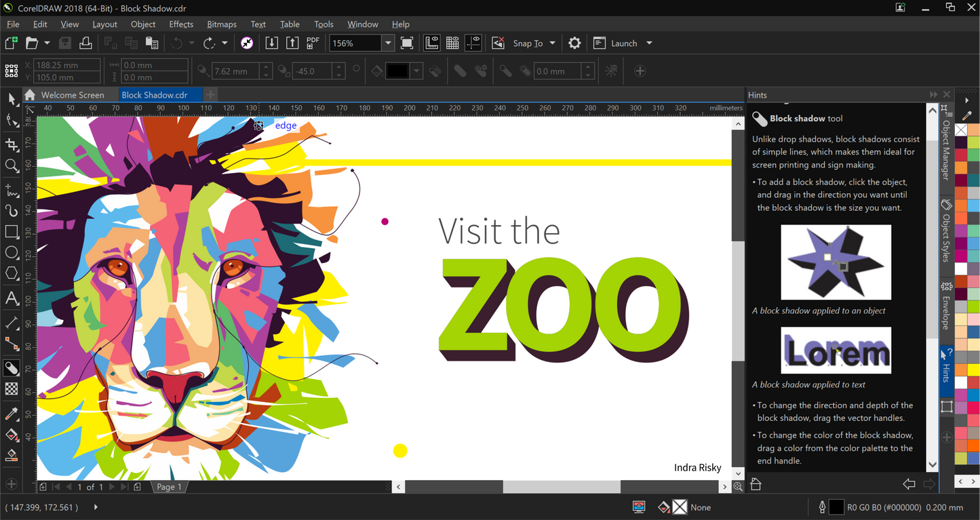Click the Redo arrow icon
The height and width of the screenshot is (520, 980).
coord(209,43)
